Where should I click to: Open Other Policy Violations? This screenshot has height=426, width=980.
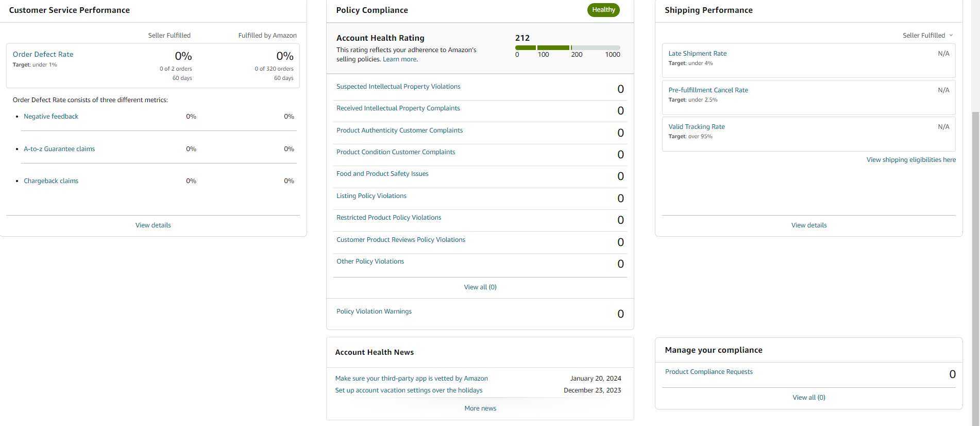370,261
